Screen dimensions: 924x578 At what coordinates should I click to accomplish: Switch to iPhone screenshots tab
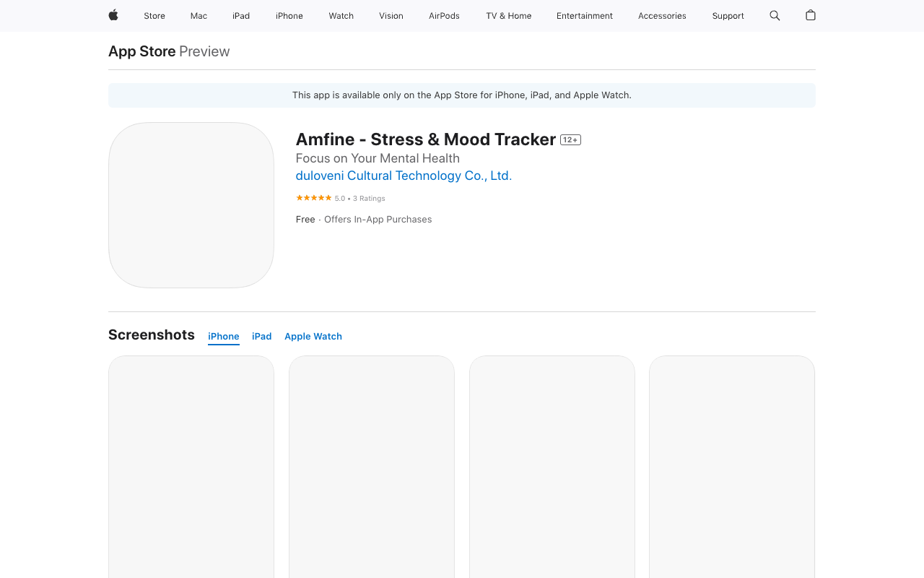pyautogui.click(x=224, y=337)
